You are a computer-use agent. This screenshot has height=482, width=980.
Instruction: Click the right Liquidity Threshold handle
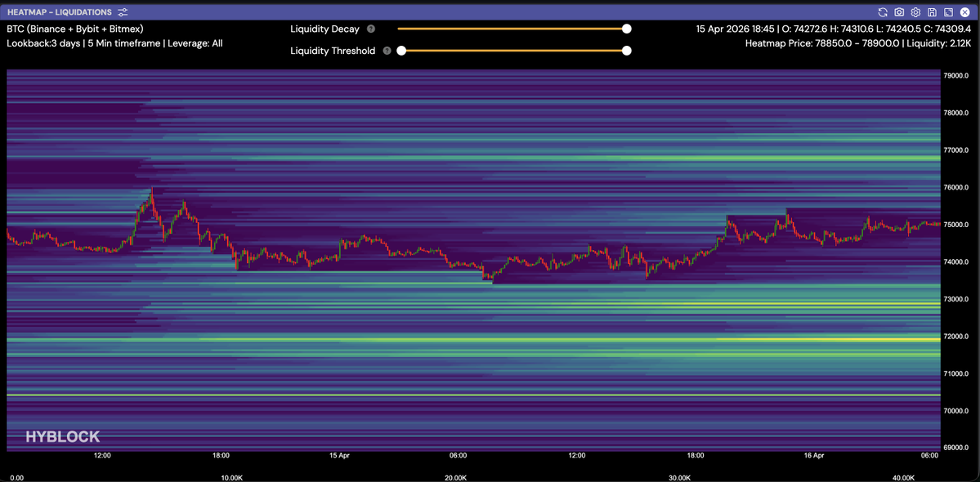point(627,51)
